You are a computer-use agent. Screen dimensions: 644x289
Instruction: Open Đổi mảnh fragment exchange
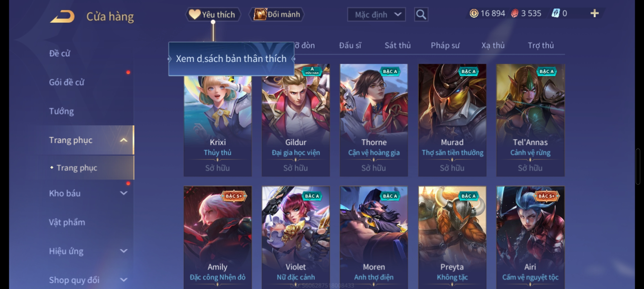277,14
